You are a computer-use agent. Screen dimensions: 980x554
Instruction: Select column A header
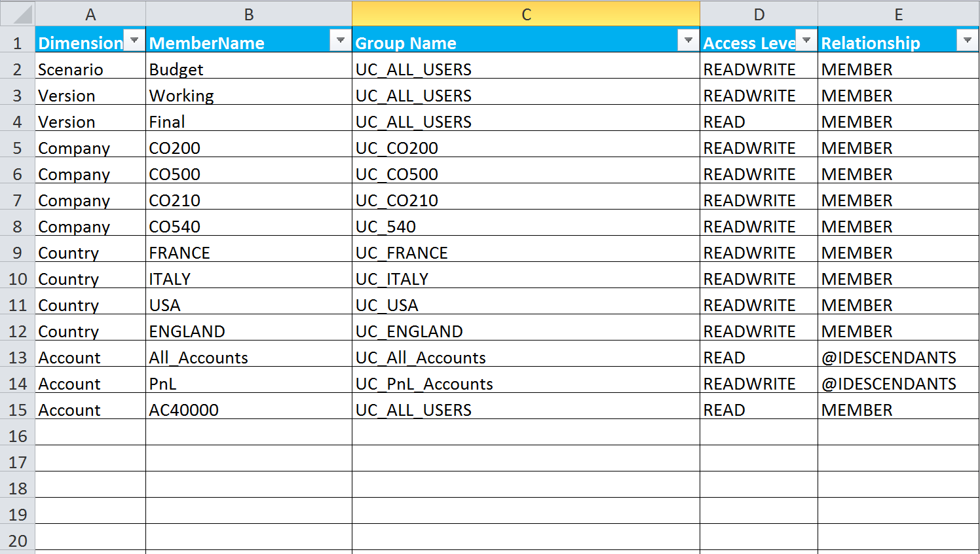(x=90, y=14)
